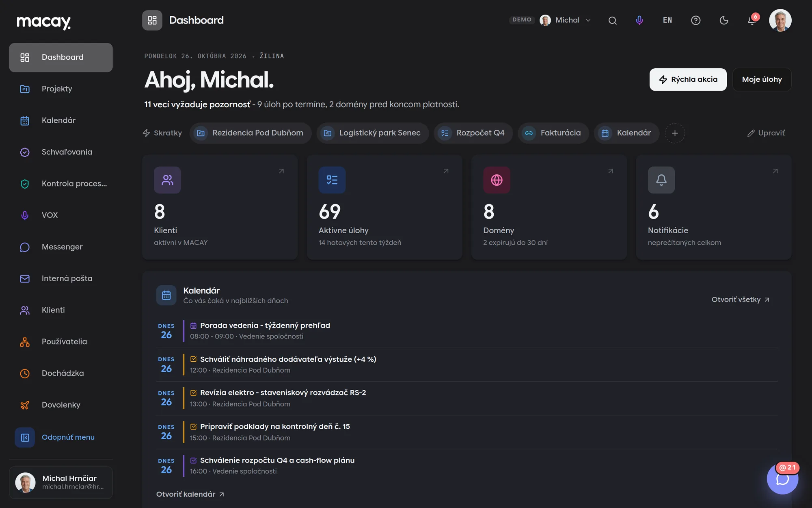Click Upraviť to edit shortcuts
This screenshot has height=508, width=812.
766,133
